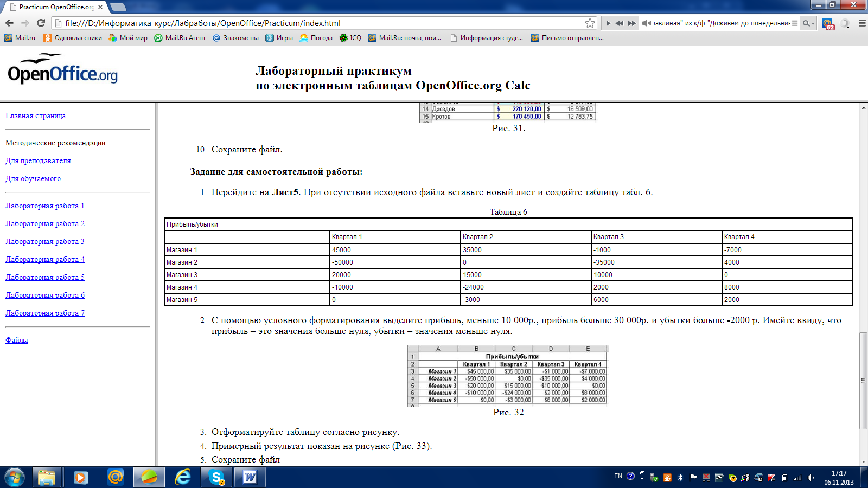Open Игры bookmark

click(x=279, y=38)
